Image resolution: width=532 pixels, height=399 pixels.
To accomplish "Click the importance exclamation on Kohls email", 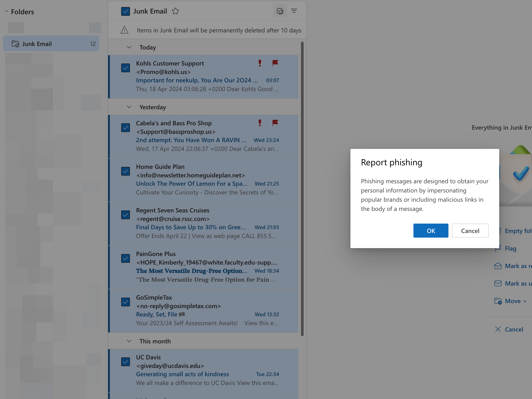I will [260, 63].
